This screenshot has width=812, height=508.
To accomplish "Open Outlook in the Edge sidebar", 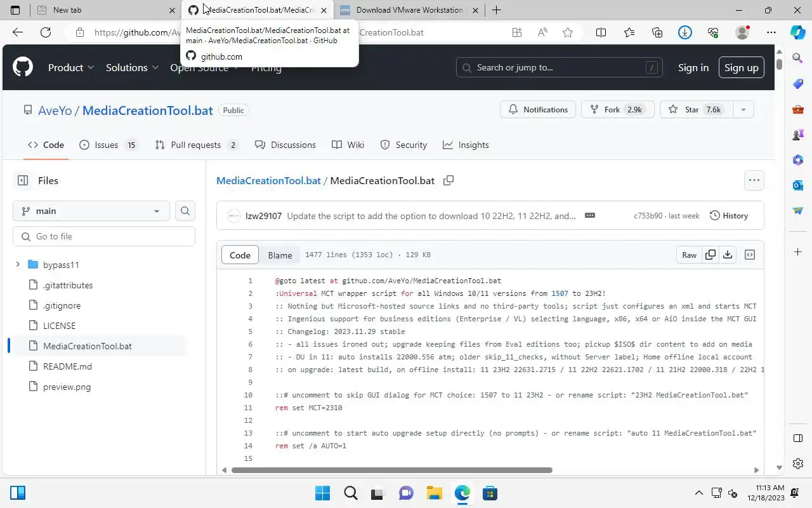I will tap(798, 185).
